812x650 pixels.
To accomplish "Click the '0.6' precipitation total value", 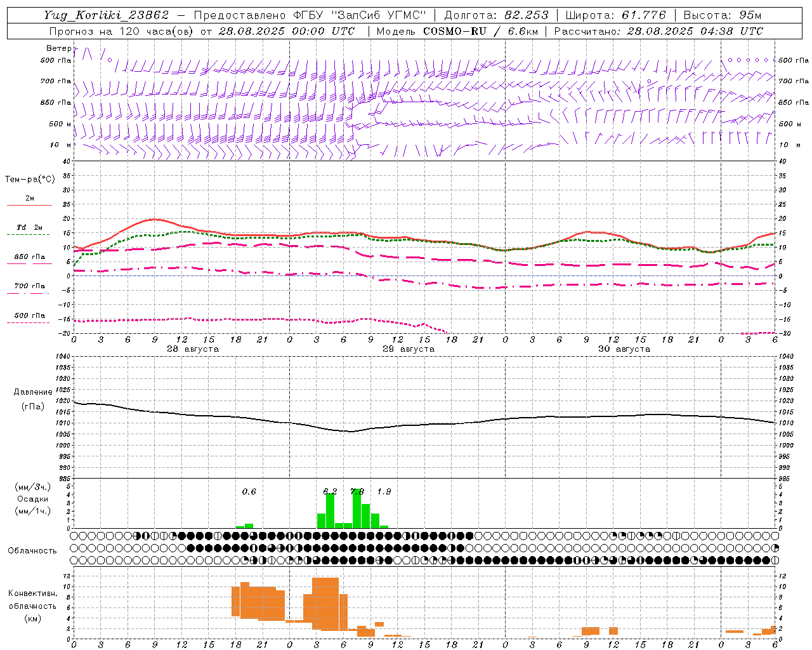I will coord(249,491).
